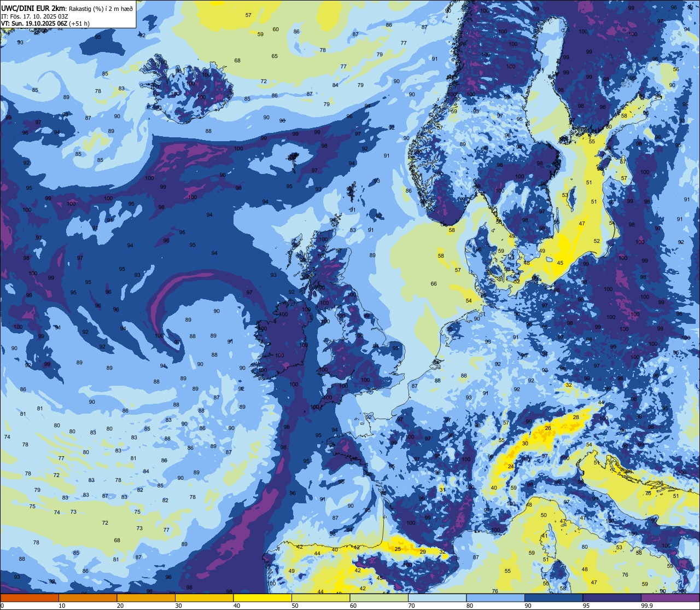This screenshot has width=700, height=610.
Task: Click the purple legend segment above 99.9 %
Action: click(x=670, y=597)
